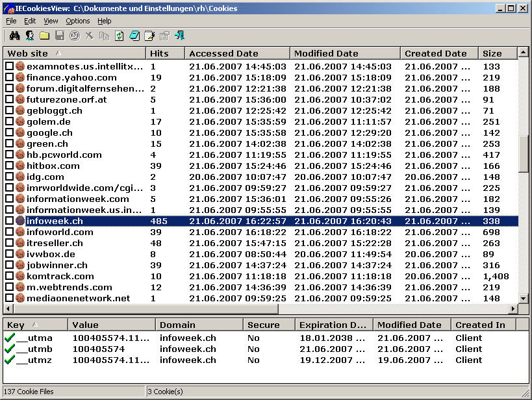Click the __utmb value 100405574
This screenshot has height=400, width=532.
(99, 349)
